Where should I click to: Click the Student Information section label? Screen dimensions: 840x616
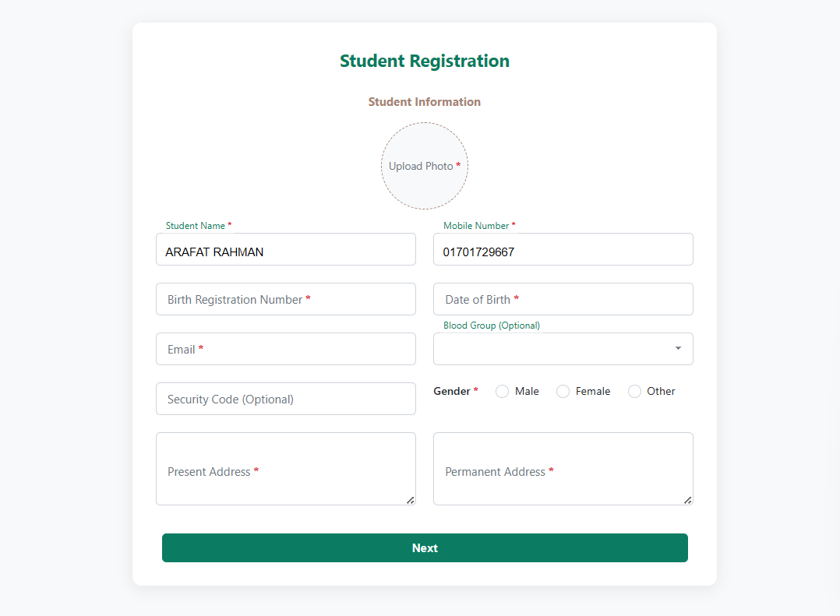[x=425, y=102]
